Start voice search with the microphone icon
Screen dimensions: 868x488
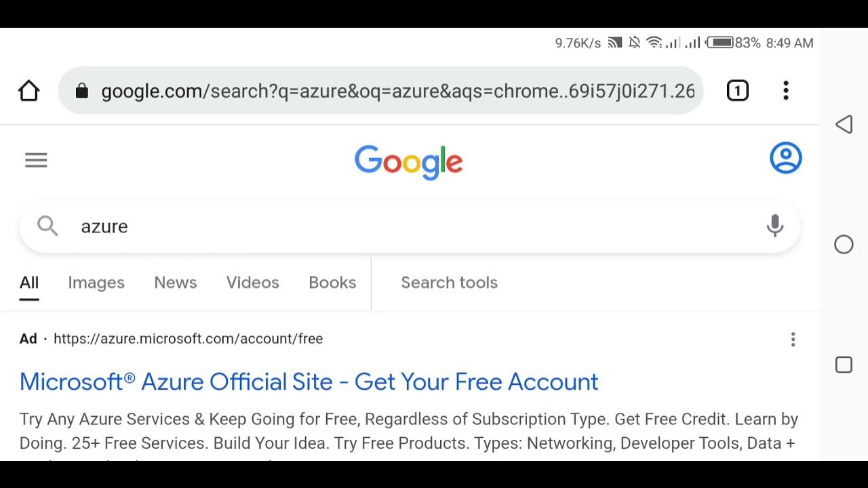(x=774, y=226)
